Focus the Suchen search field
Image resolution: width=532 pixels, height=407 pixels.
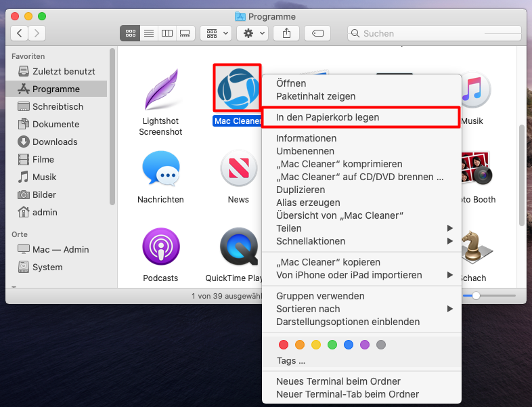tap(435, 33)
